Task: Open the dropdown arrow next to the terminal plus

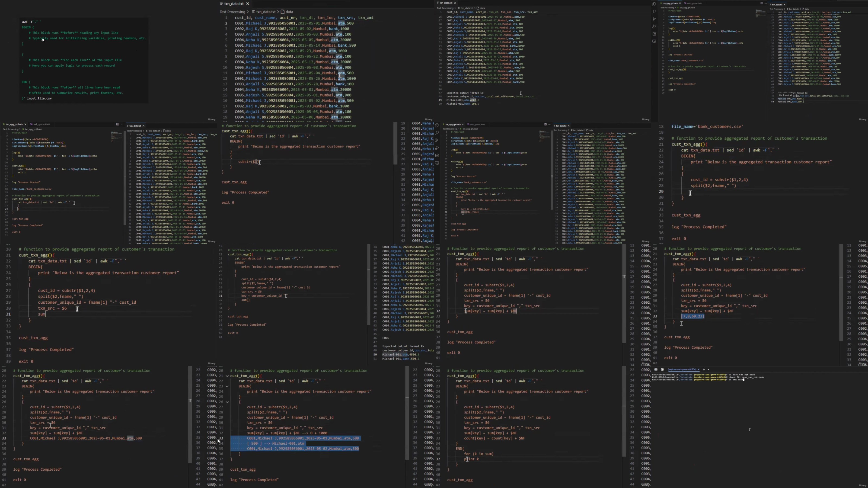Action: coord(708,370)
